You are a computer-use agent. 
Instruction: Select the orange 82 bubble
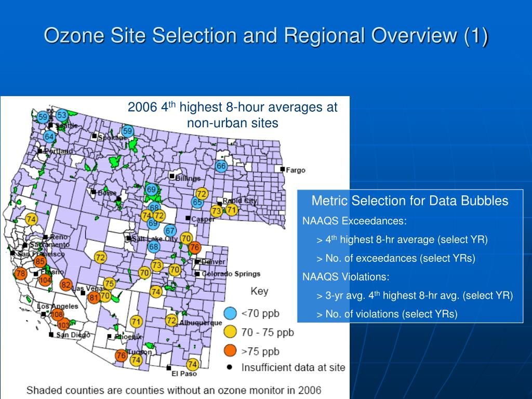coord(66,285)
